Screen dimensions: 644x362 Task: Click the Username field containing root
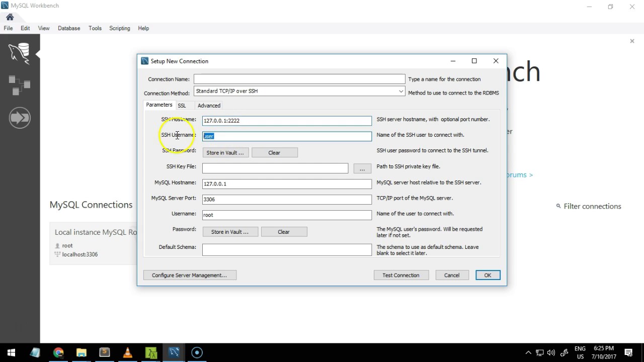[x=287, y=215]
